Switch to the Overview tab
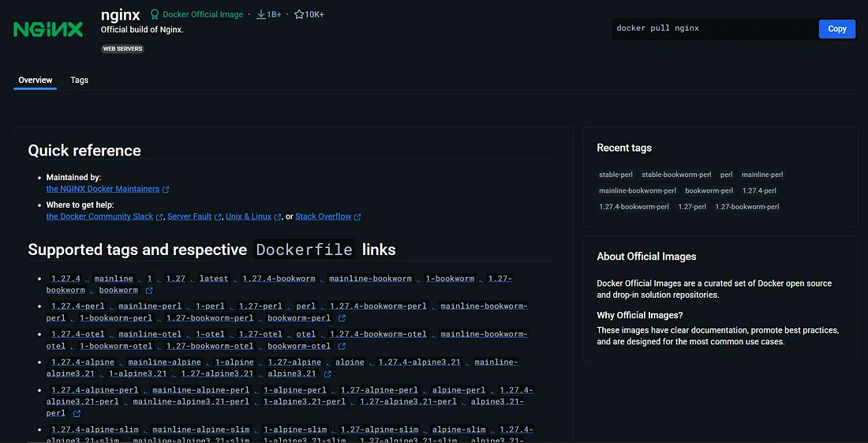868x443 pixels. tap(36, 81)
